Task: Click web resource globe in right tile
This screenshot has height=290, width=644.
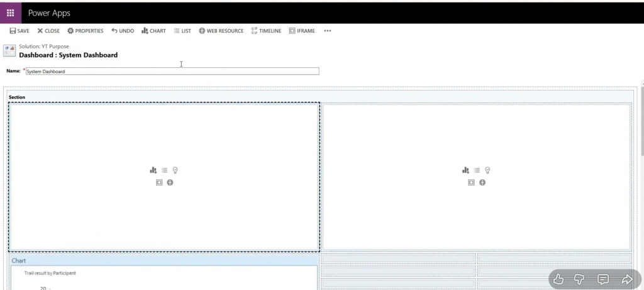Action: click(x=482, y=182)
